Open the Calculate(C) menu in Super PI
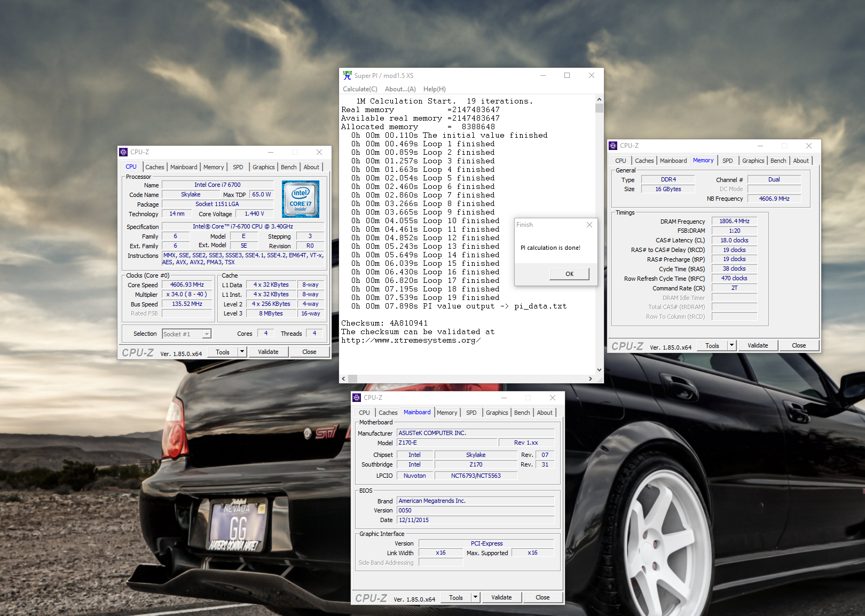 point(360,89)
